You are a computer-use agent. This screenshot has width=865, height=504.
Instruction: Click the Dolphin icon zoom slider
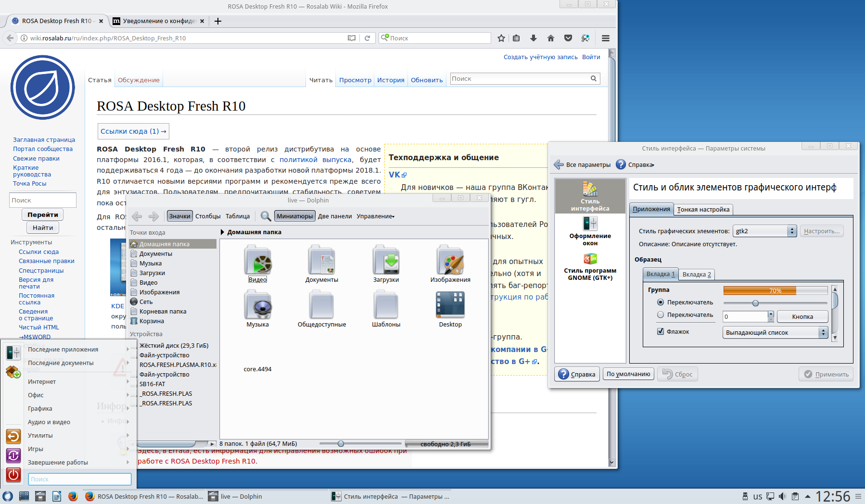(x=341, y=444)
